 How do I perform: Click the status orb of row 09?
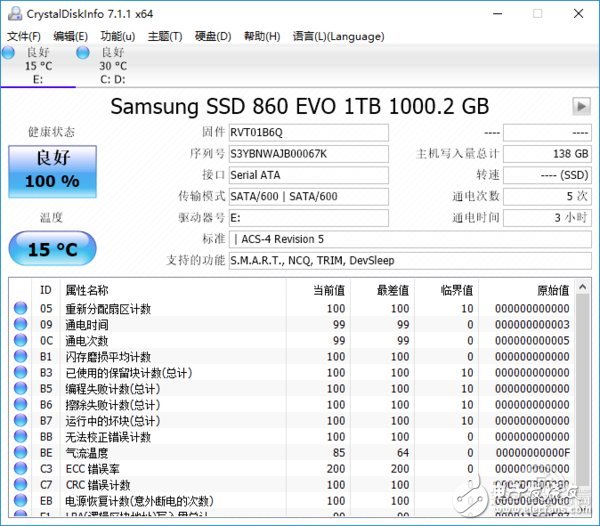[20, 324]
